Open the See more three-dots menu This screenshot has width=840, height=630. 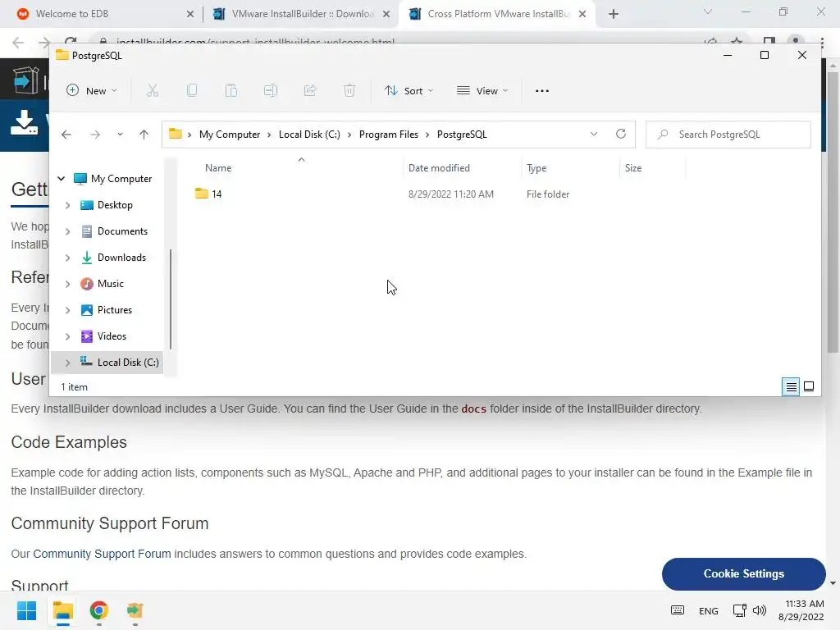click(x=542, y=90)
